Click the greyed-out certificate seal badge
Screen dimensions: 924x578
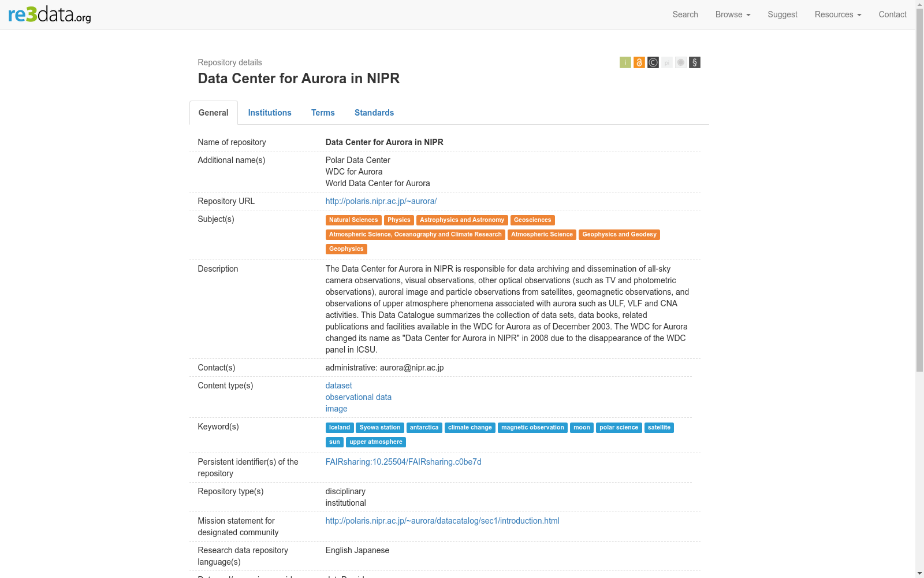681,62
